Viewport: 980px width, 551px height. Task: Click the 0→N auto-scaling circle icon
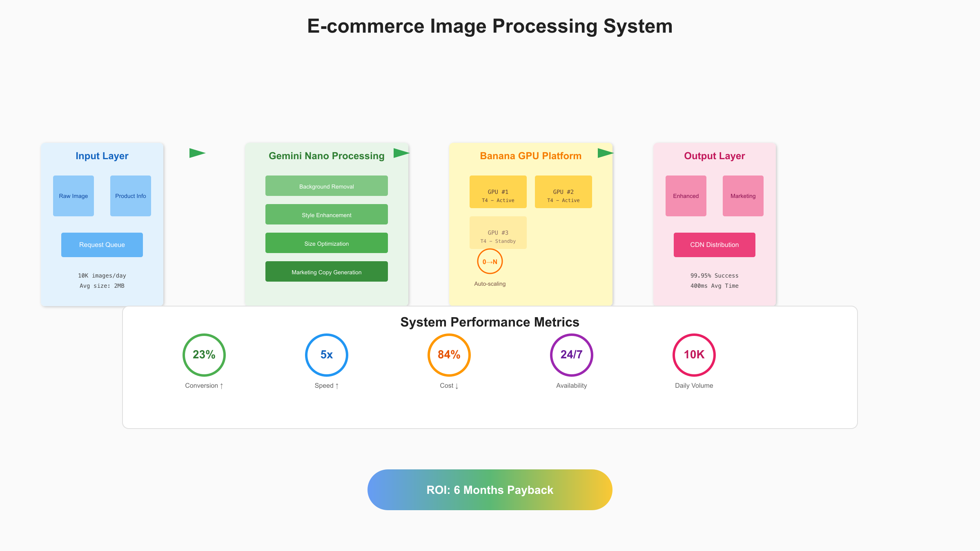point(490,262)
